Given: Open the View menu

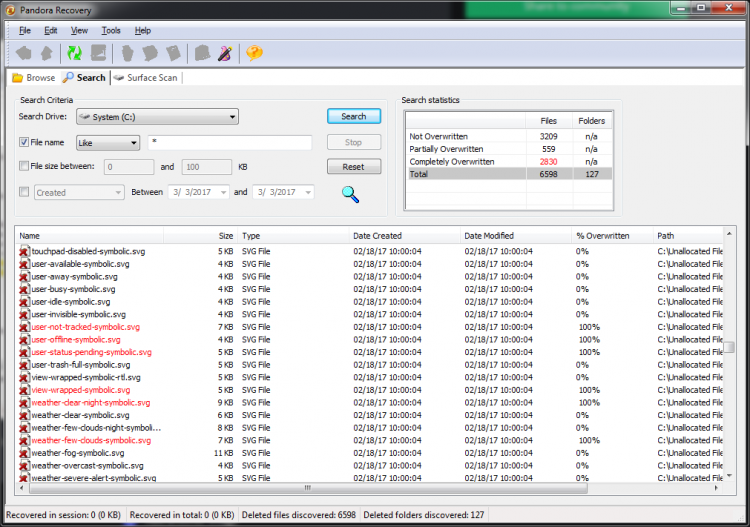Looking at the screenshot, I should [79, 30].
